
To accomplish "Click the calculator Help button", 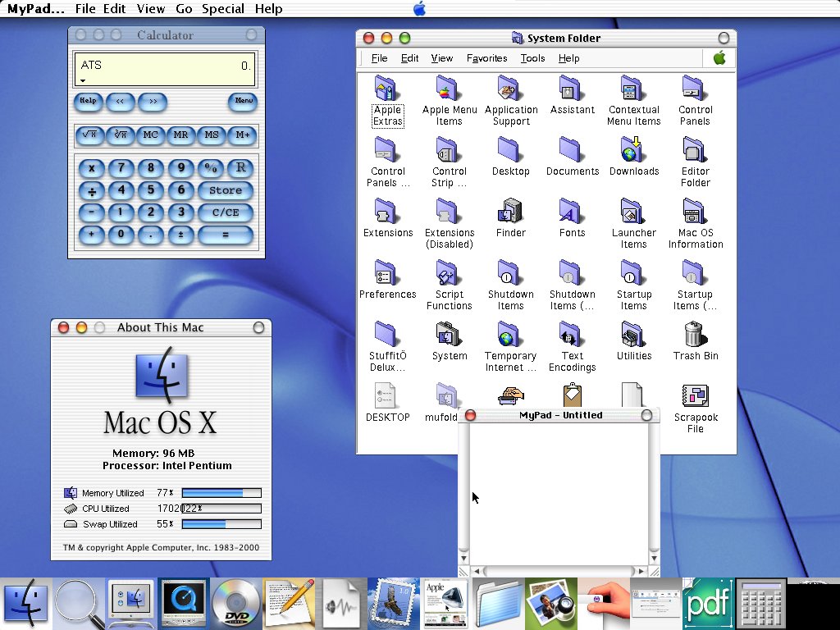I will 88,101.
